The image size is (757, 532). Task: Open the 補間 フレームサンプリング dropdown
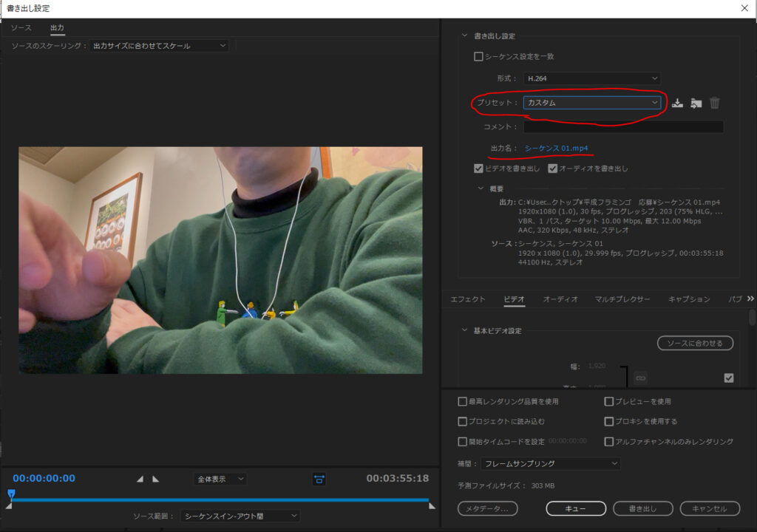tap(550, 463)
